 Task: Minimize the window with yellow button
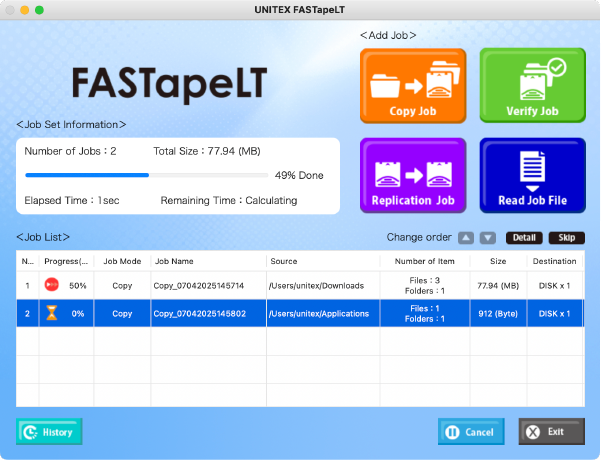pos(25,10)
